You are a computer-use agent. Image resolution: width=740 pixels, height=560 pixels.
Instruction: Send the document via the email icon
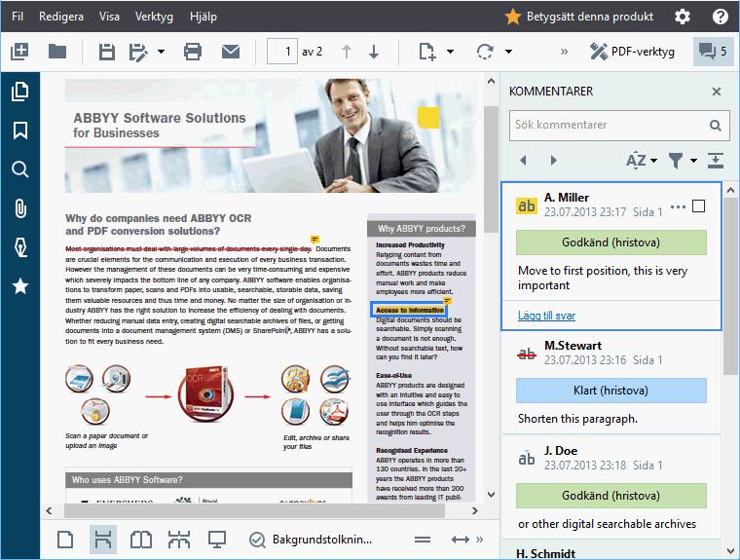click(231, 52)
